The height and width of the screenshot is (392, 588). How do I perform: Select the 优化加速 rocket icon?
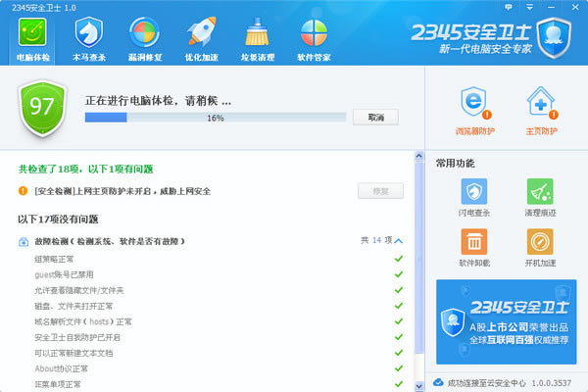click(x=203, y=38)
